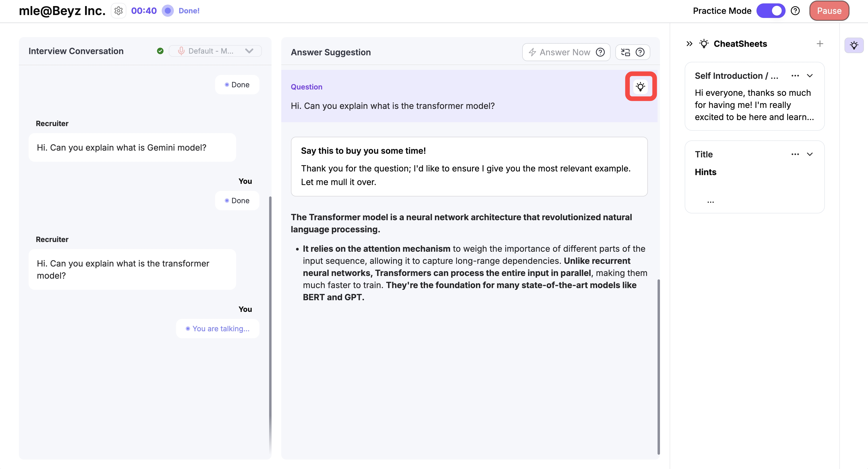Click Practice Mode help question-mark icon
The height and width of the screenshot is (469, 868).
[x=795, y=11]
